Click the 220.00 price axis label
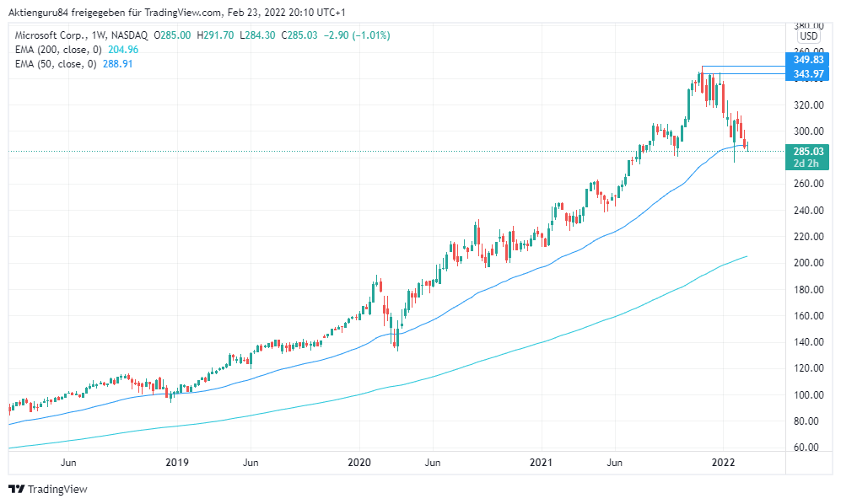Viewport: 841px width, 504px height. (x=808, y=237)
